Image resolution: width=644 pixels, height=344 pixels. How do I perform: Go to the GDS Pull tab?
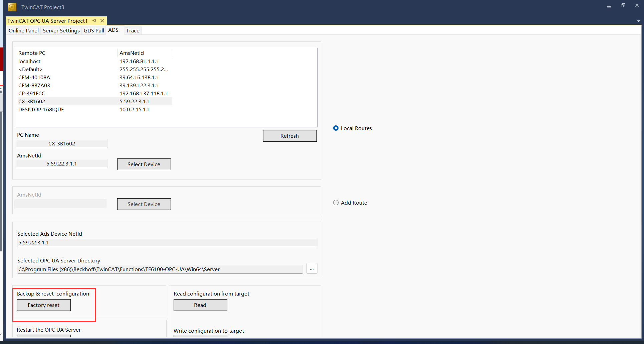(x=94, y=30)
